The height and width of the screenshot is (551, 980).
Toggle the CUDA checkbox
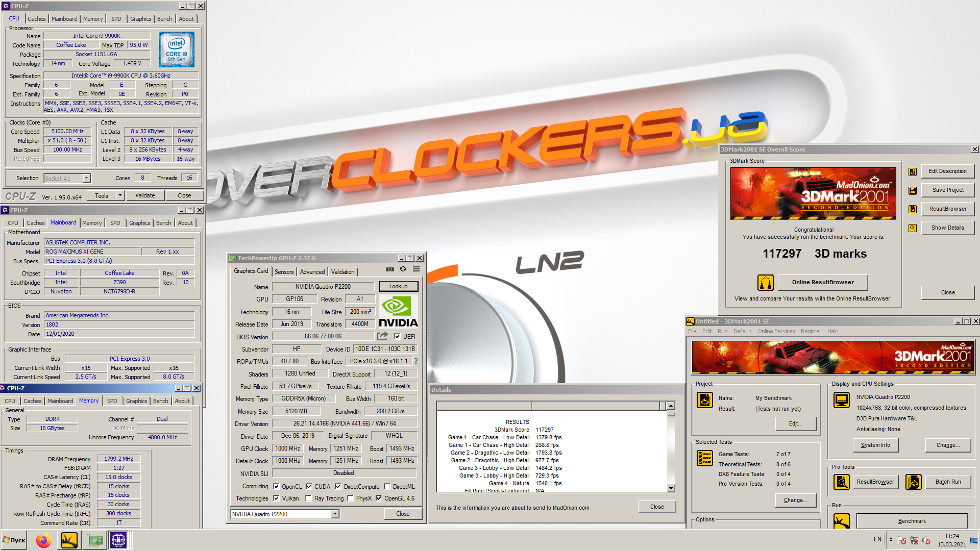[x=309, y=486]
